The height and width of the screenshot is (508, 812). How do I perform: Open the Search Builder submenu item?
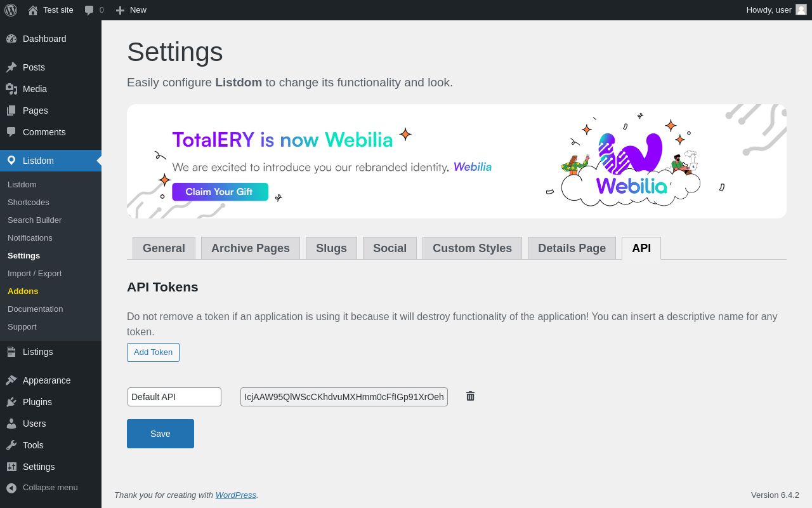point(35,220)
